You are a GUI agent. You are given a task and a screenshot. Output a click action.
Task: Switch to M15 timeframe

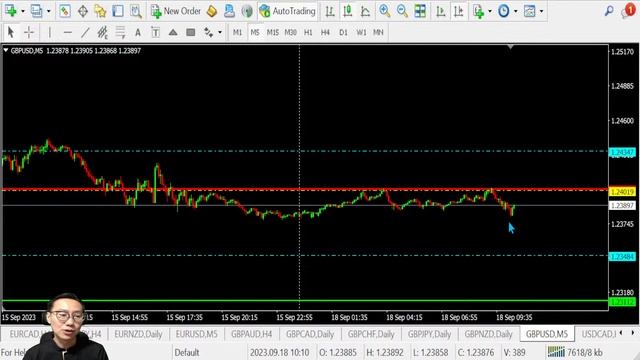(273, 32)
